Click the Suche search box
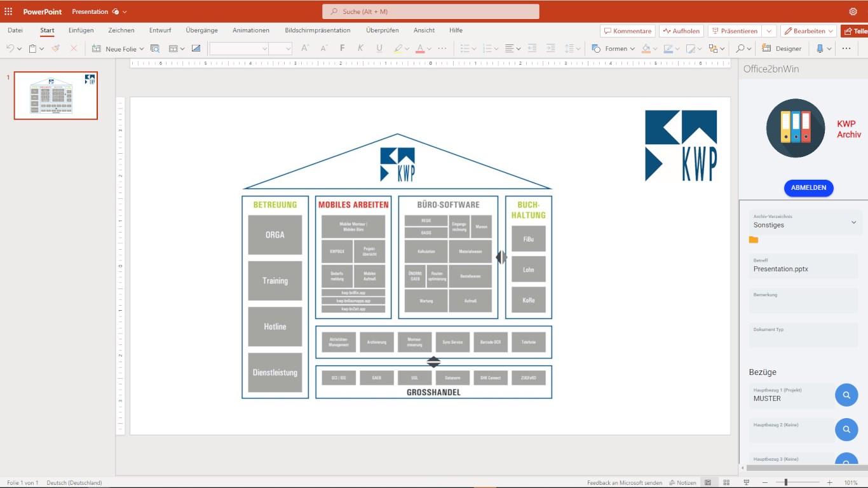 click(x=431, y=11)
